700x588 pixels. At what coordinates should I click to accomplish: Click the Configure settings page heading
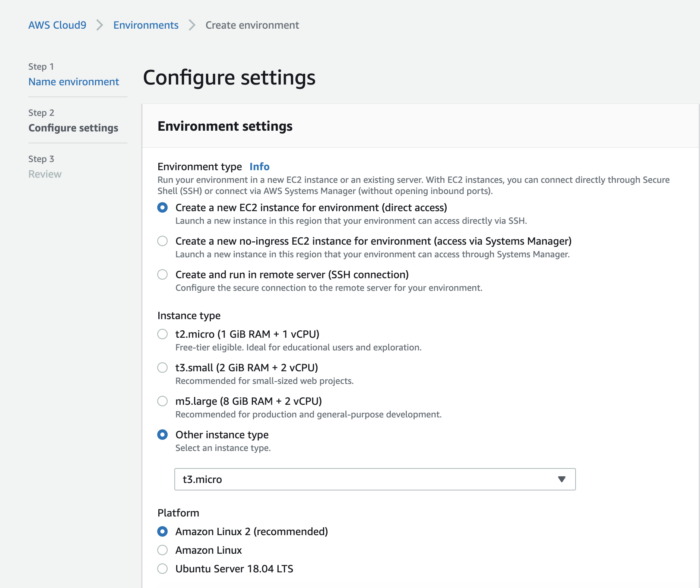(x=229, y=78)
